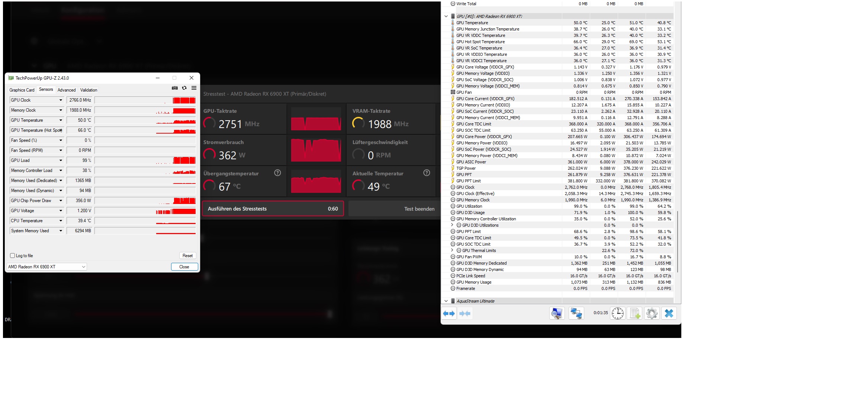868x399 pixels.
Task: Open HWiNFO summary monitor magnifier icon
Action: click(x=557, y=313)
